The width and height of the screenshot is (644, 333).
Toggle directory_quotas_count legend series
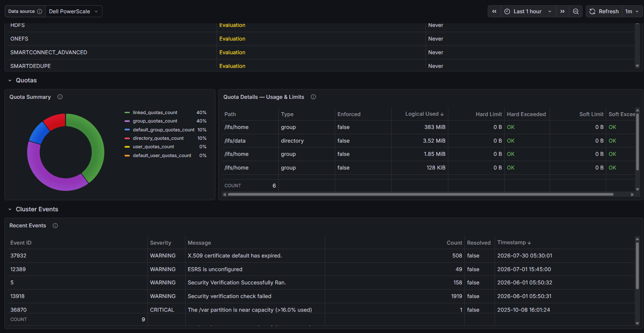158,138
